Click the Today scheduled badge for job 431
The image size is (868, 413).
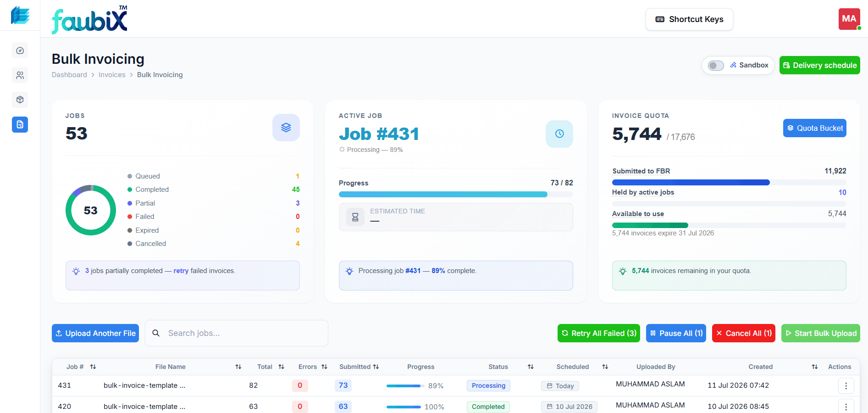(x=560, y=386)
